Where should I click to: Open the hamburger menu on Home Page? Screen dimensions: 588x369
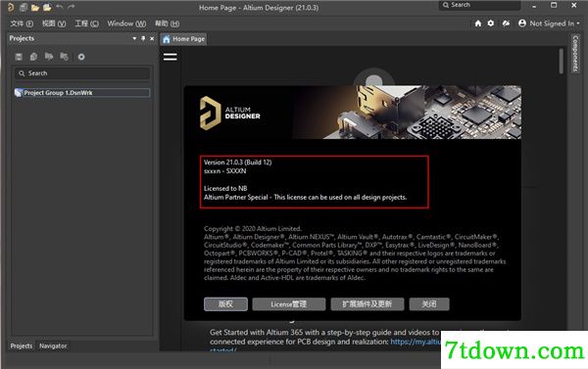pos(171,57)
